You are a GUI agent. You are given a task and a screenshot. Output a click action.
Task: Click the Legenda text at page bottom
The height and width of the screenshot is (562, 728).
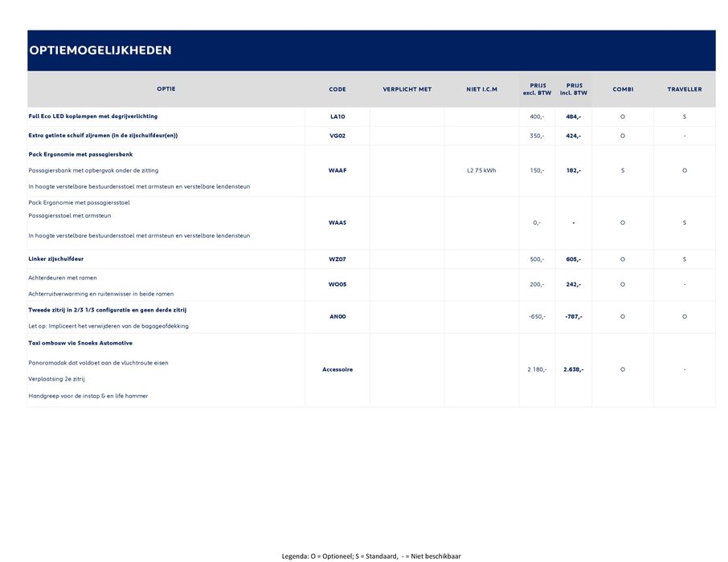point(371,556)
